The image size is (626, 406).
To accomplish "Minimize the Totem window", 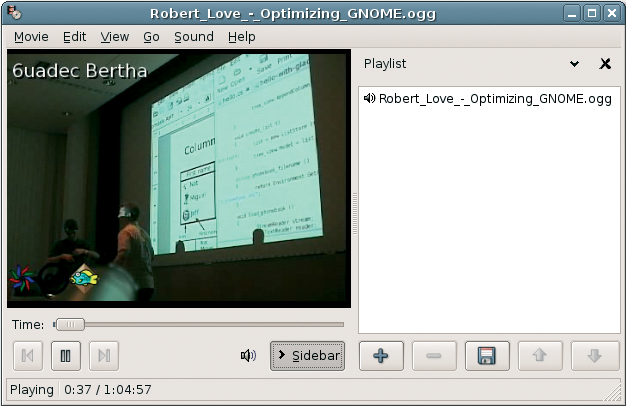I will (572, 13).
